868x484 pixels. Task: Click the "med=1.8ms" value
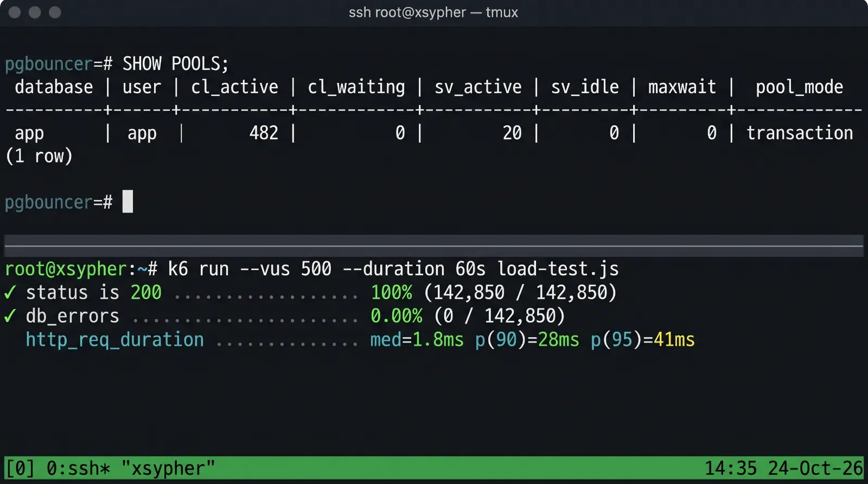pyautogui.click(x=417, y=340)
